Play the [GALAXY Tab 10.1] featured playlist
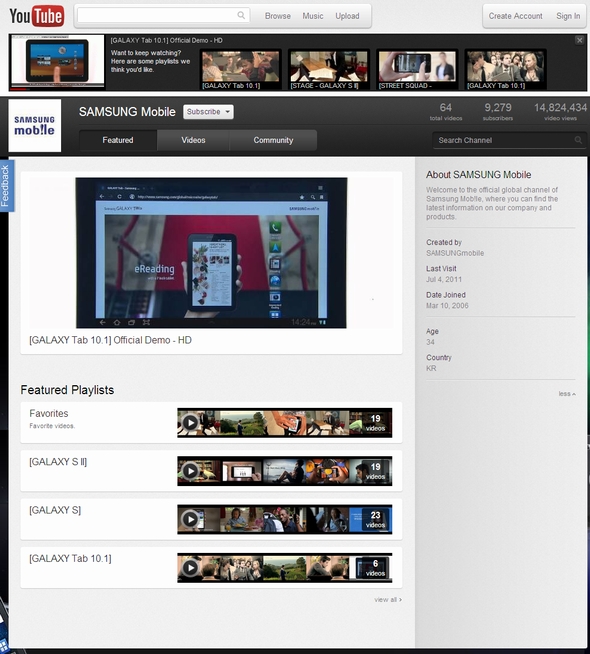 191,568
